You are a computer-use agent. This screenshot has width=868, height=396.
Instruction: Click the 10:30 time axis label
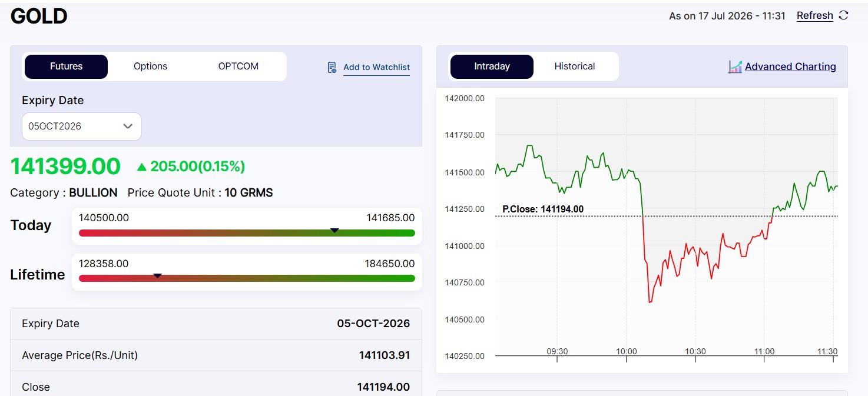point(695,351)
